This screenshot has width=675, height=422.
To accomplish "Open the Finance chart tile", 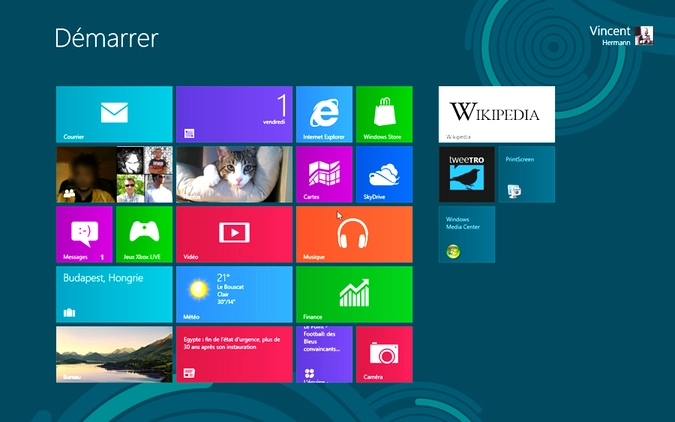I will [x=354, y=294].
